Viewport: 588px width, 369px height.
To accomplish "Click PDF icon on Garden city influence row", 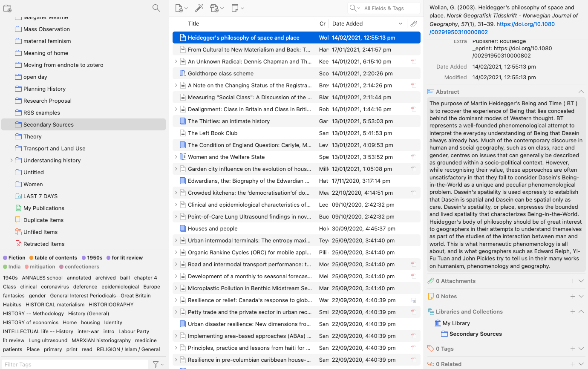I will [x=413, y=169].
